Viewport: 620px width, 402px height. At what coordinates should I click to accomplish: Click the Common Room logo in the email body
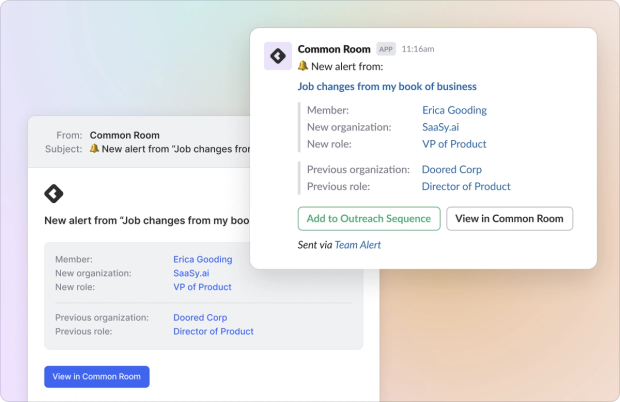click(x=54, y=194)
